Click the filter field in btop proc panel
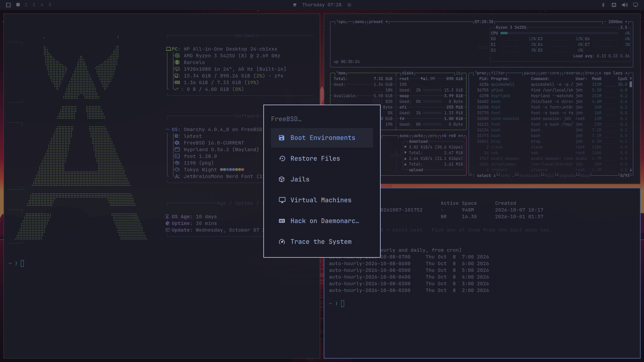This screenshot has height=362, width=644. (x=498, y=73)
